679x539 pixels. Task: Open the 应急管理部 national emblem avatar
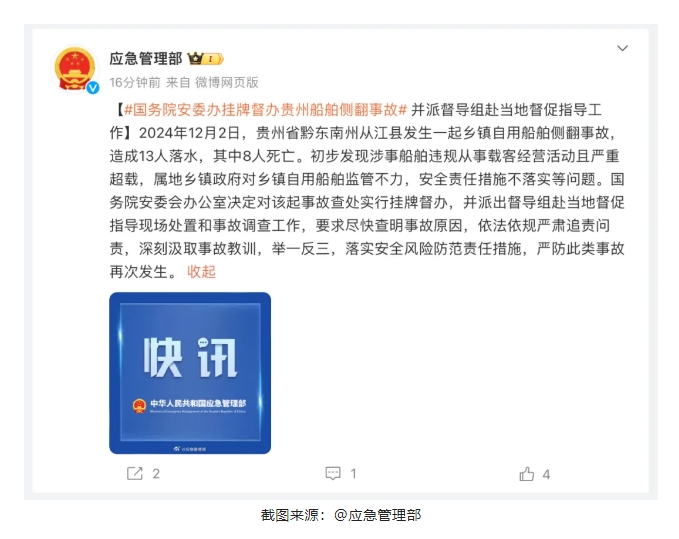(75, 69)
